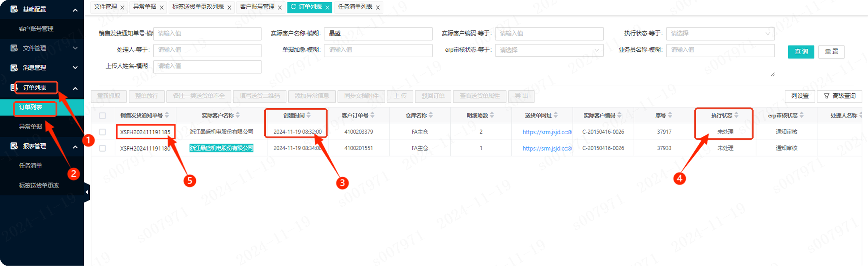Sort by 仓库名称 column arrows
This screenshot has height=266, width=868.
431,115
